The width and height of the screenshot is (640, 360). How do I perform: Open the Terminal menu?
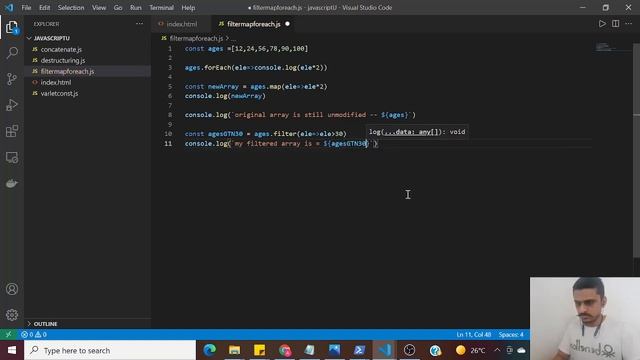coord(161,7)
